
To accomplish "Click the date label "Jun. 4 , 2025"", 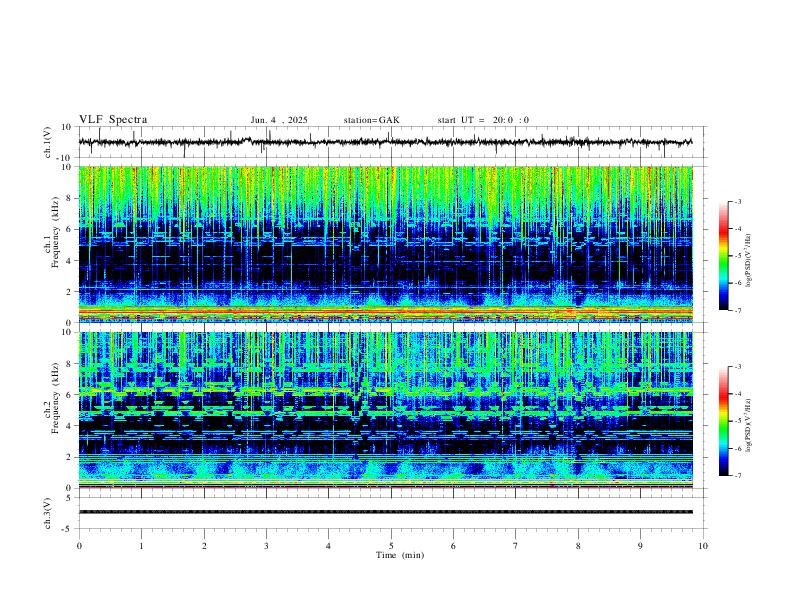I will [x=279, y=120].
